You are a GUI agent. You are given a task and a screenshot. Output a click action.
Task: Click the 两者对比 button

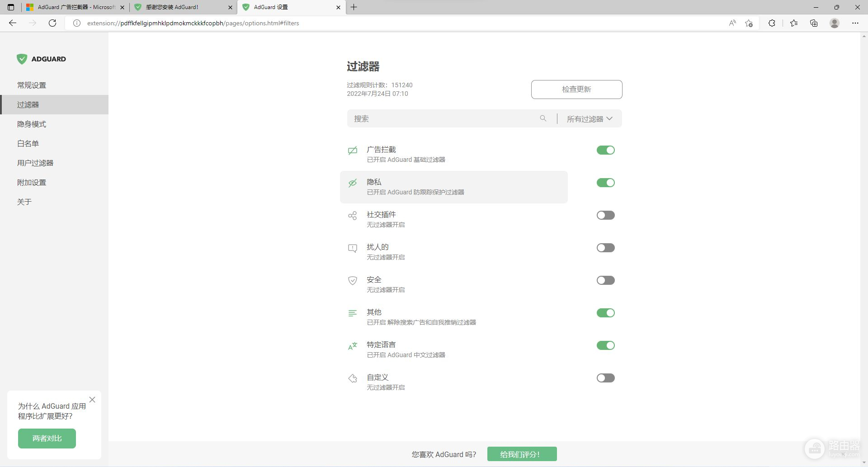(x=47, y=439)
